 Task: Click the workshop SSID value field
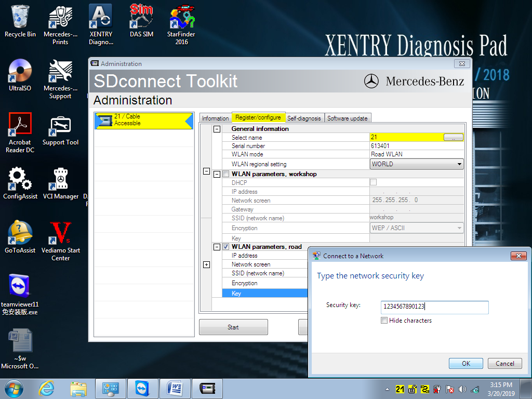coord(417,218)
